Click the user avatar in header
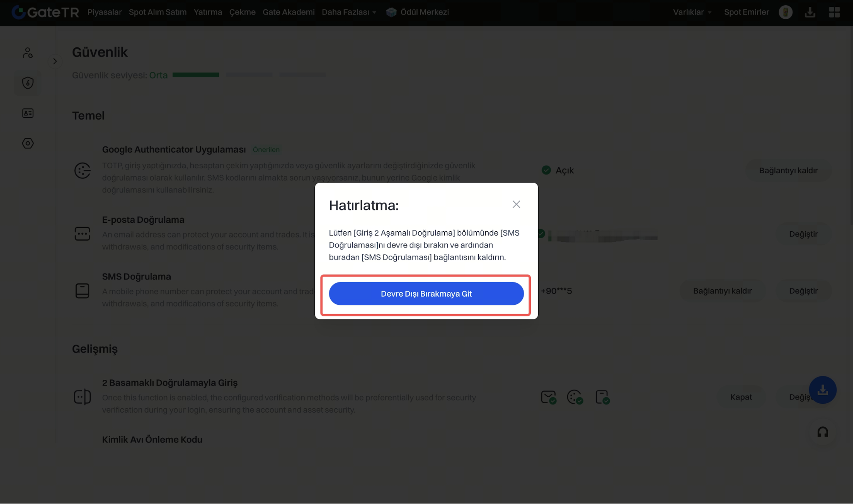 coord(785,12)
